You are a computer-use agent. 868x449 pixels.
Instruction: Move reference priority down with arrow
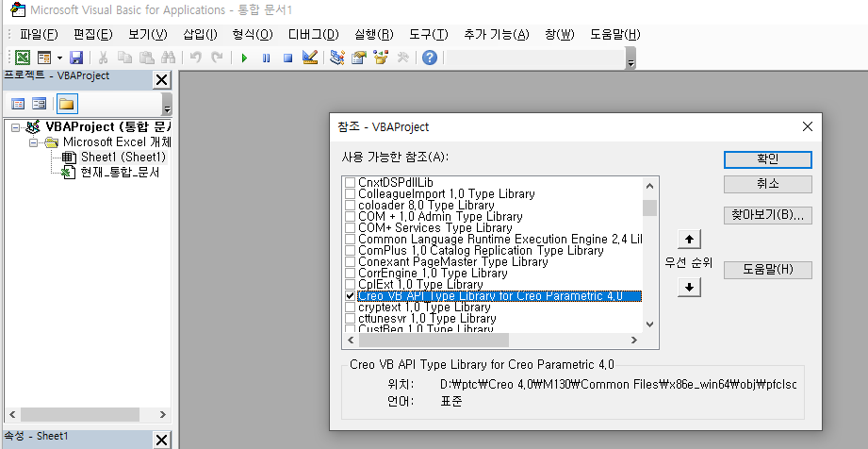689,287
